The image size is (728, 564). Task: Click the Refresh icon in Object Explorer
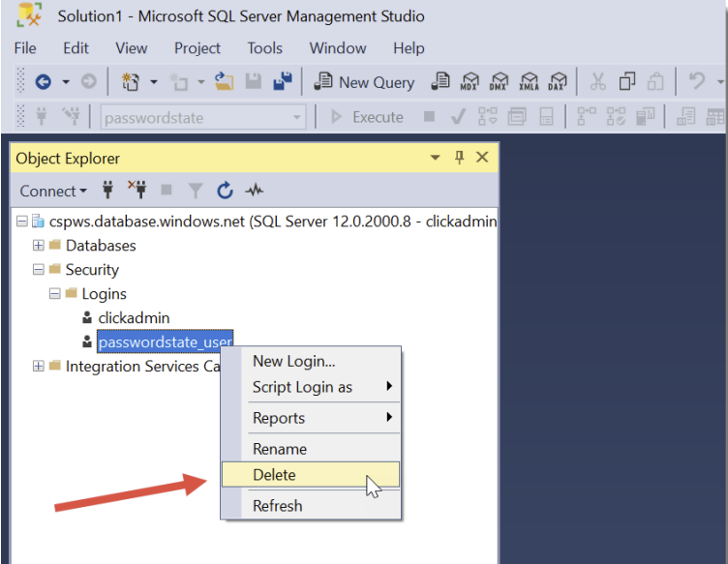tap(226, 191)
